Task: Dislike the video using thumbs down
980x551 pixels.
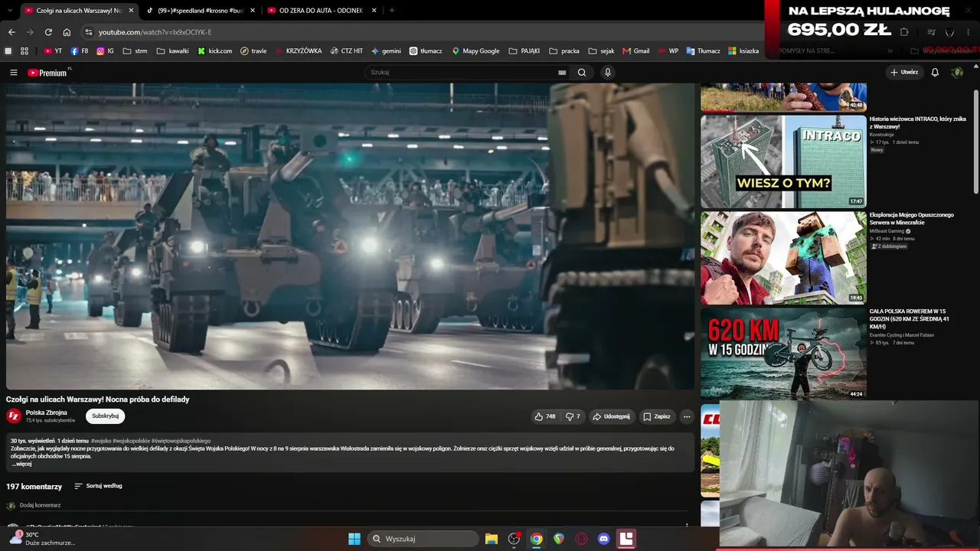Action: click(x=573, y=416)
